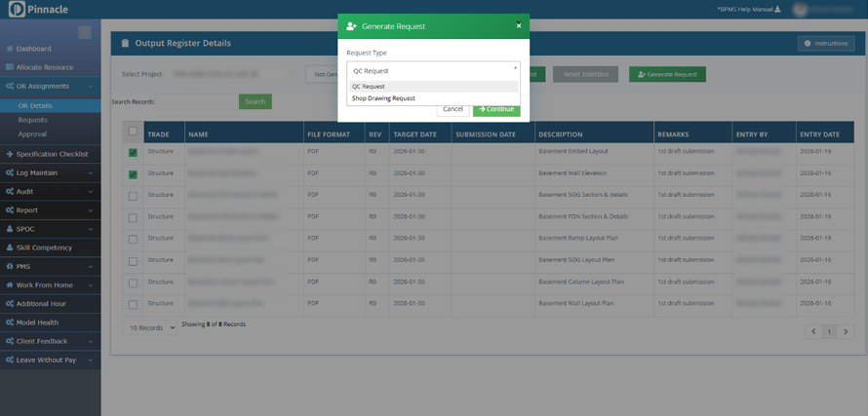Expand the Audit menu

[91, 192]
